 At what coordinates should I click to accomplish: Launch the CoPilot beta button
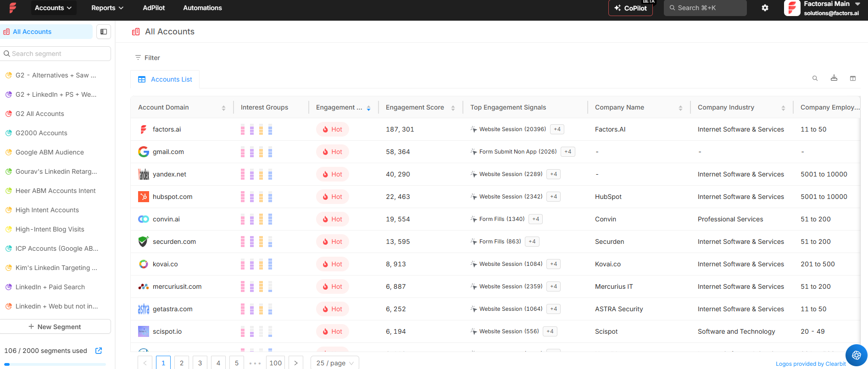tap(630, 8)
